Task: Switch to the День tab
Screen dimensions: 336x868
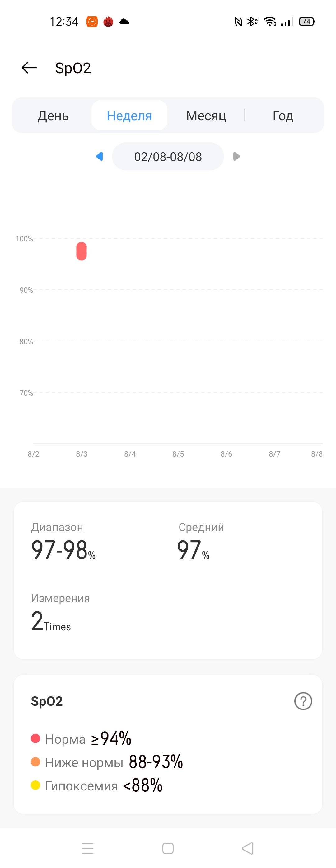Action: point(53,116)
